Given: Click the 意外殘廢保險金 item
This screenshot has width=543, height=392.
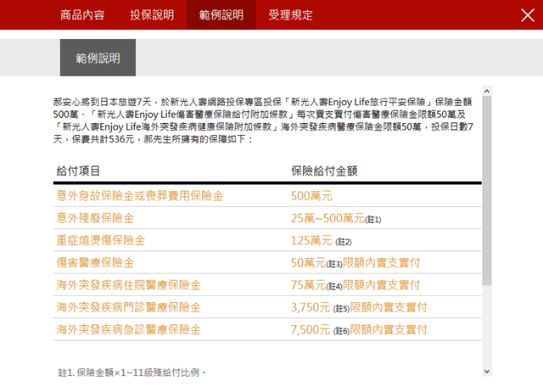Looking at the screenshot, I should (95, 218).
